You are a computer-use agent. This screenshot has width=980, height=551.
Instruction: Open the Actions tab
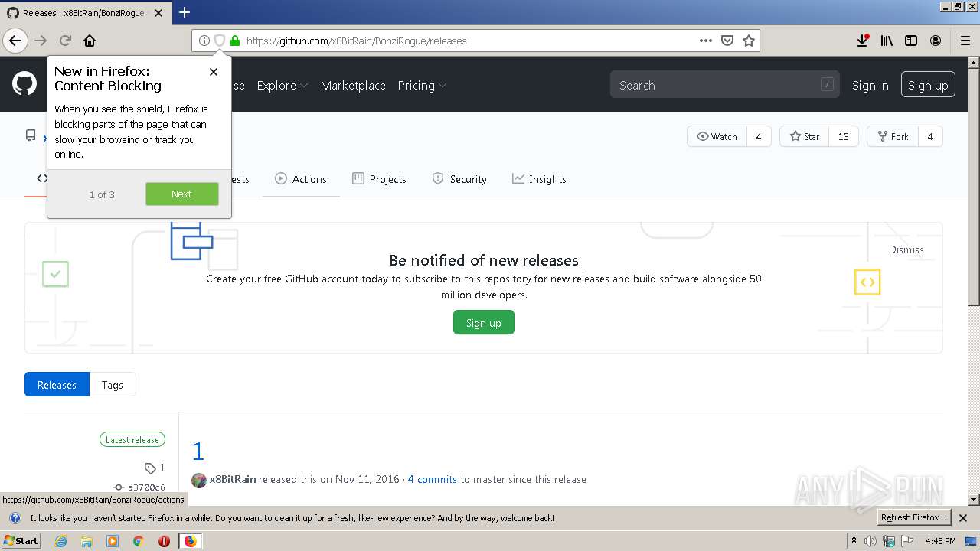click(301, 179)
